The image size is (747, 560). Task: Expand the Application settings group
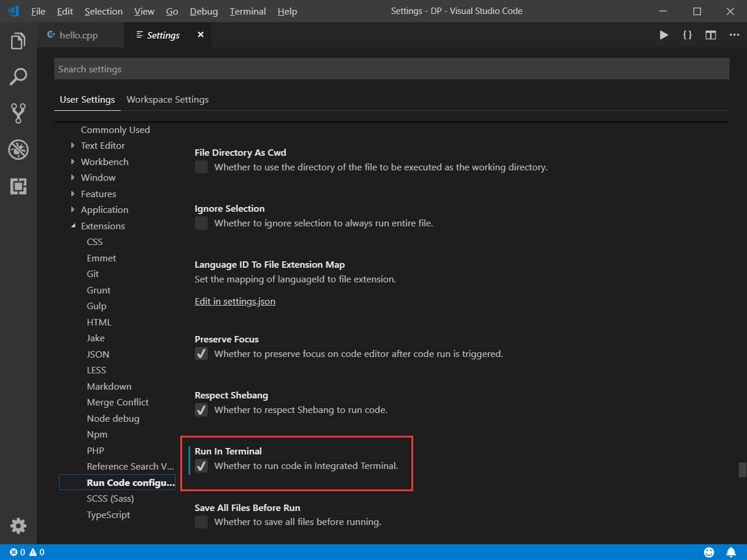72,209
